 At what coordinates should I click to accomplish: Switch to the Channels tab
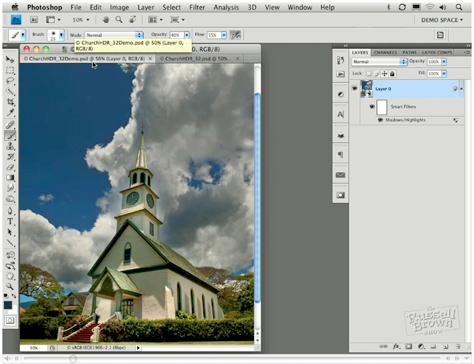click(x=385, y=52)
